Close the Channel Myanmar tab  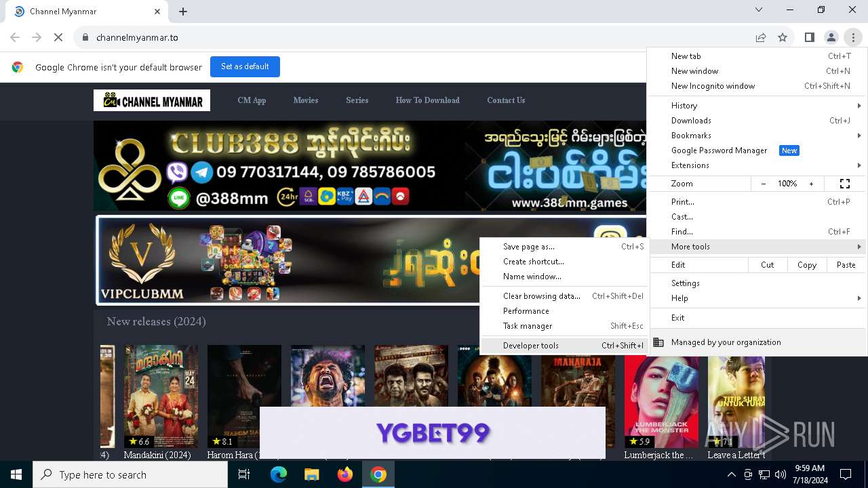(x=157, y=12)
